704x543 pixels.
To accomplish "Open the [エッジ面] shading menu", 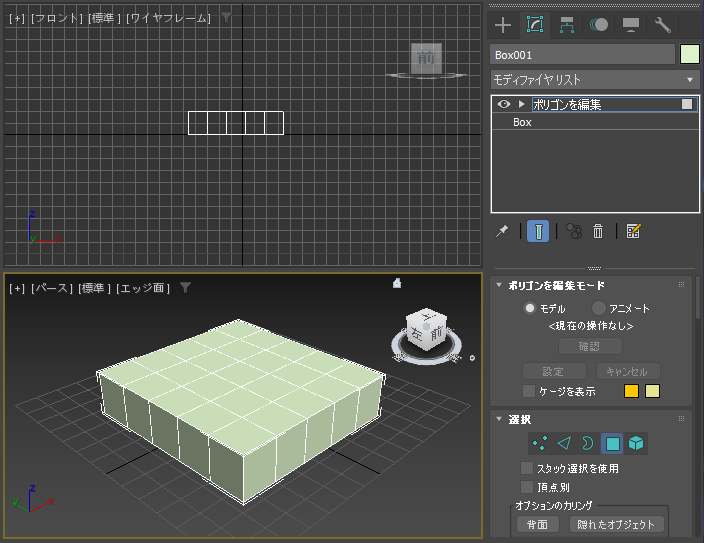I will coord(143,288).
